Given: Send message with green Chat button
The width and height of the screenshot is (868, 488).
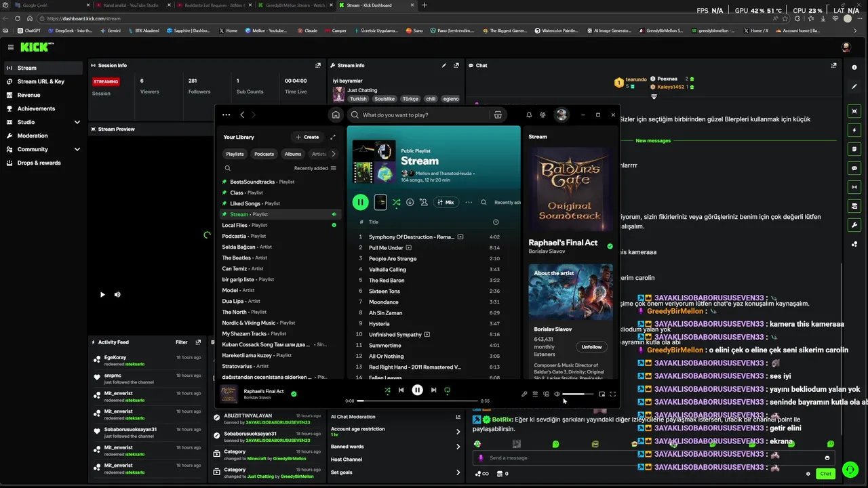Looking at the screenshot, I should (825, 474).
